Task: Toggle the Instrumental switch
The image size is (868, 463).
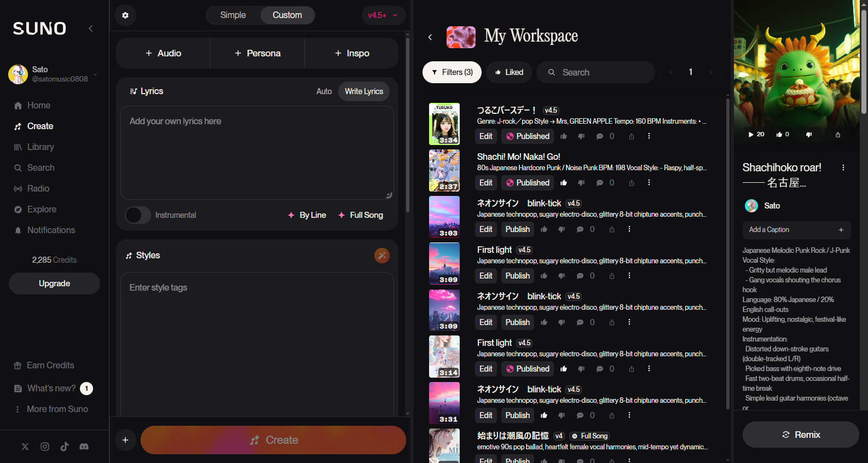Action: coord(138,215)
